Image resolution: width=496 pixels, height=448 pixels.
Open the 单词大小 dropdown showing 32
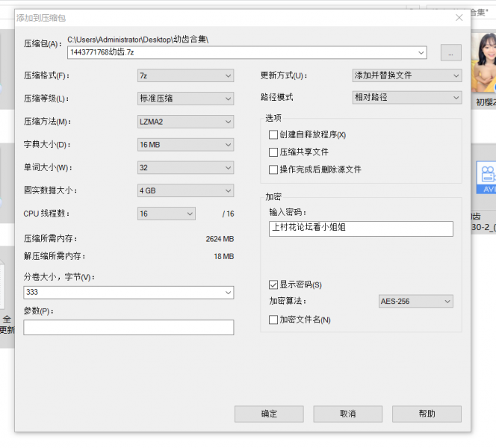click(185, 168)
